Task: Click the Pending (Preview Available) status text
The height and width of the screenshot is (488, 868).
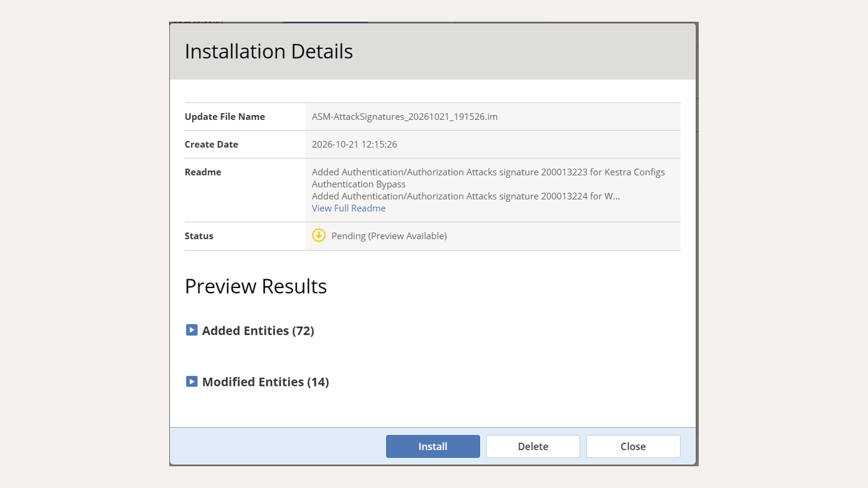Action: click(389, 236)
